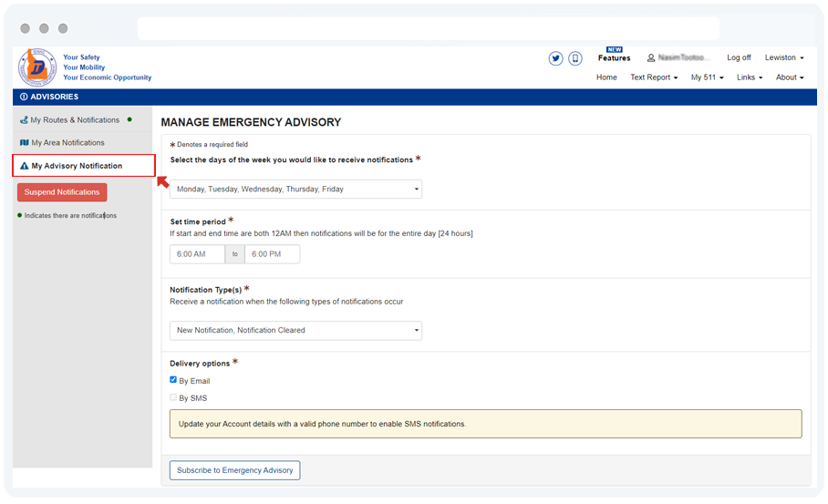Click the 6:00 AM start time field
This screenshot has width=828, height=504.
pos(197,254)
